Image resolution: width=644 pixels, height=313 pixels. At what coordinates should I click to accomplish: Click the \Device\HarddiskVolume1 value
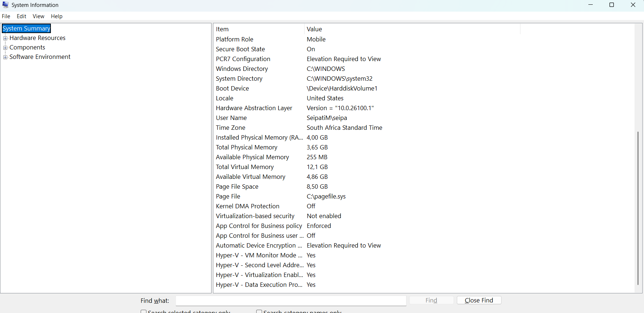click(x=342, y=88)
